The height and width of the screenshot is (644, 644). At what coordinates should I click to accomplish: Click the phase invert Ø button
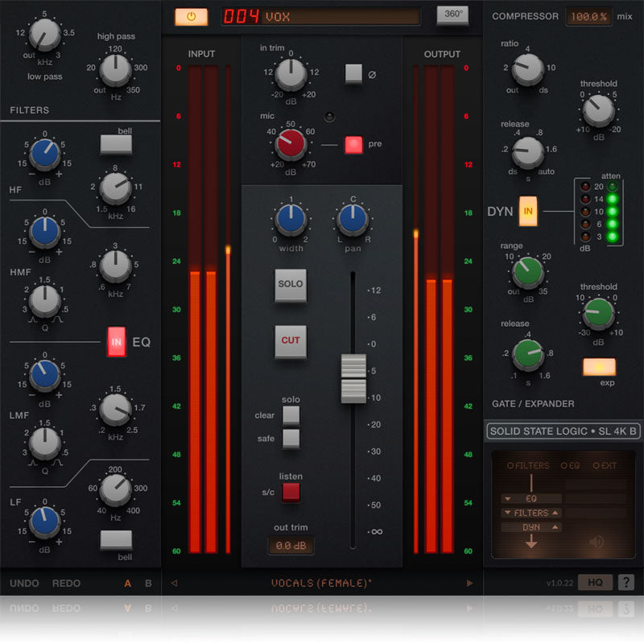(353, 73)
